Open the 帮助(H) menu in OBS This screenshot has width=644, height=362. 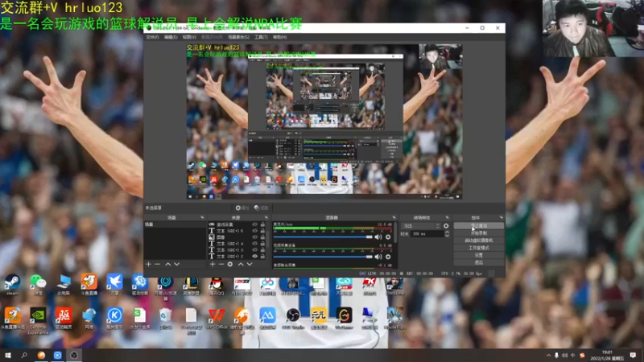click(279, 37)
